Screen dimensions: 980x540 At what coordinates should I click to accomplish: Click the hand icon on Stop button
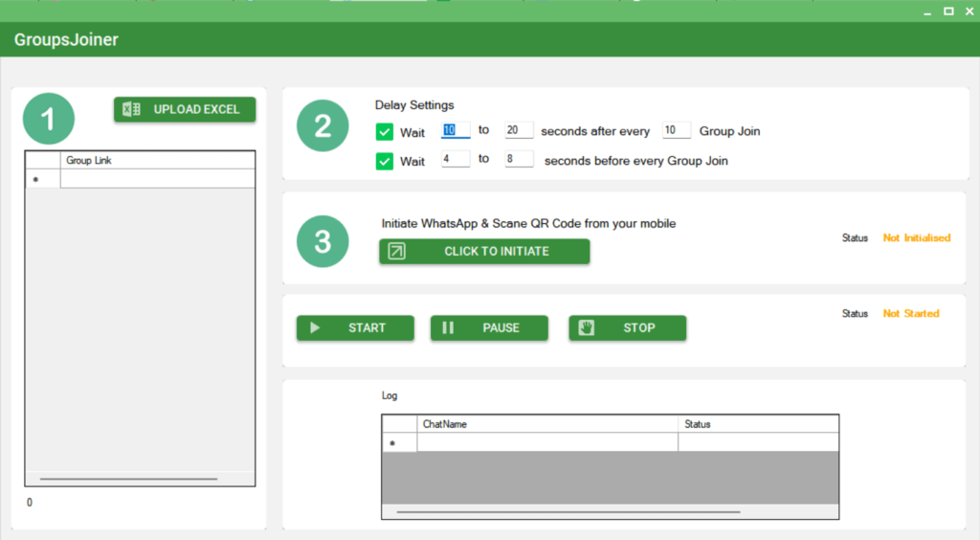(587, 327)
